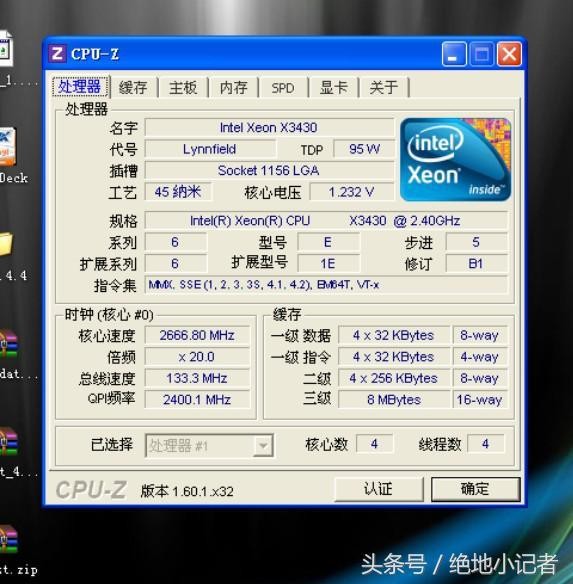Screen dimensions: 573x584
Task: Click the instruction set field MMX, SSE
Action: 326,285
